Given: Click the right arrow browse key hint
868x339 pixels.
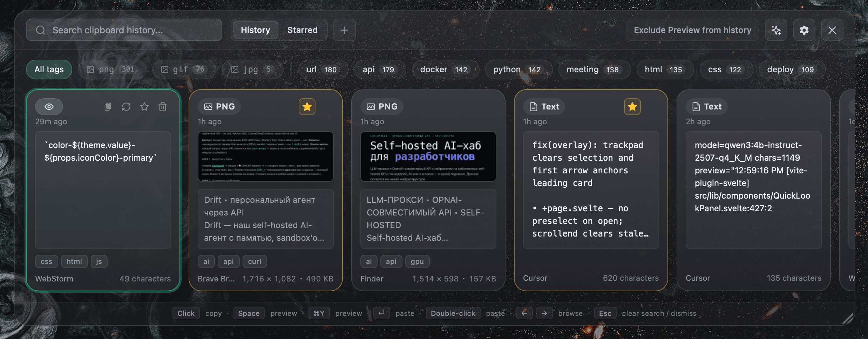Looking at the screenshot, I should pos(544,313).
